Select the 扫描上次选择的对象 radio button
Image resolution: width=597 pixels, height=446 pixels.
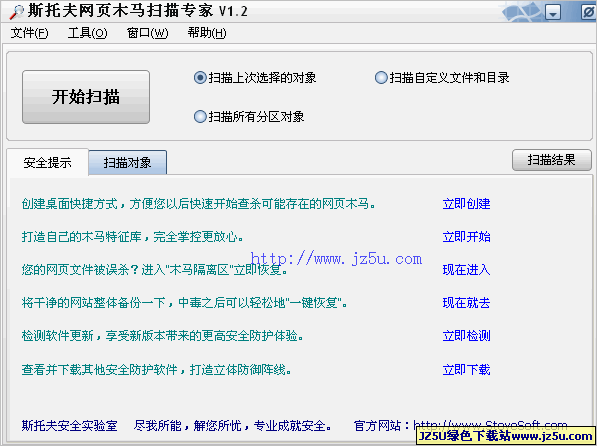pos(255,78)
